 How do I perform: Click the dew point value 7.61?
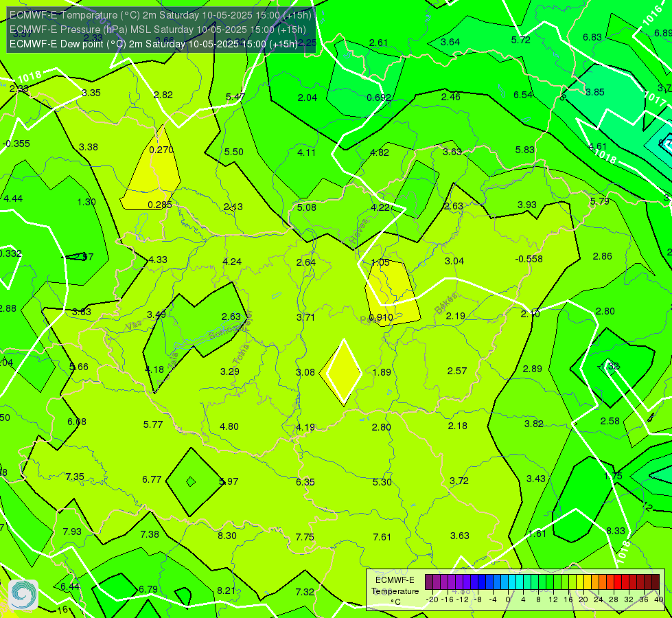tap(382, 537)
